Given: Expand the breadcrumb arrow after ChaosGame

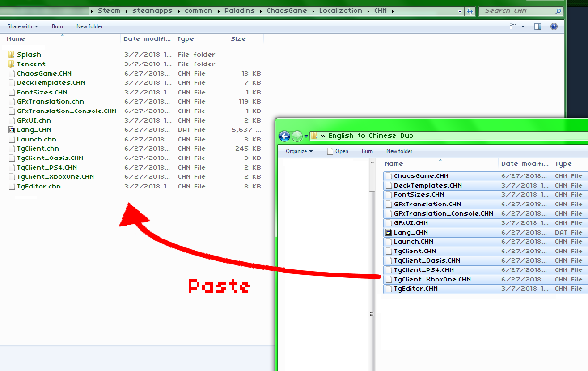Looking at the screenshot, I should click(313, 11).
